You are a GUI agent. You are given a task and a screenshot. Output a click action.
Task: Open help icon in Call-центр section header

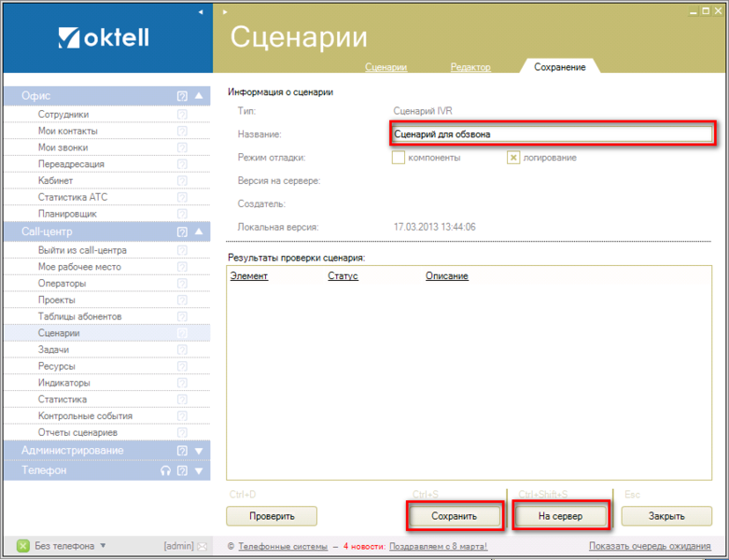[x=182, y=231]
